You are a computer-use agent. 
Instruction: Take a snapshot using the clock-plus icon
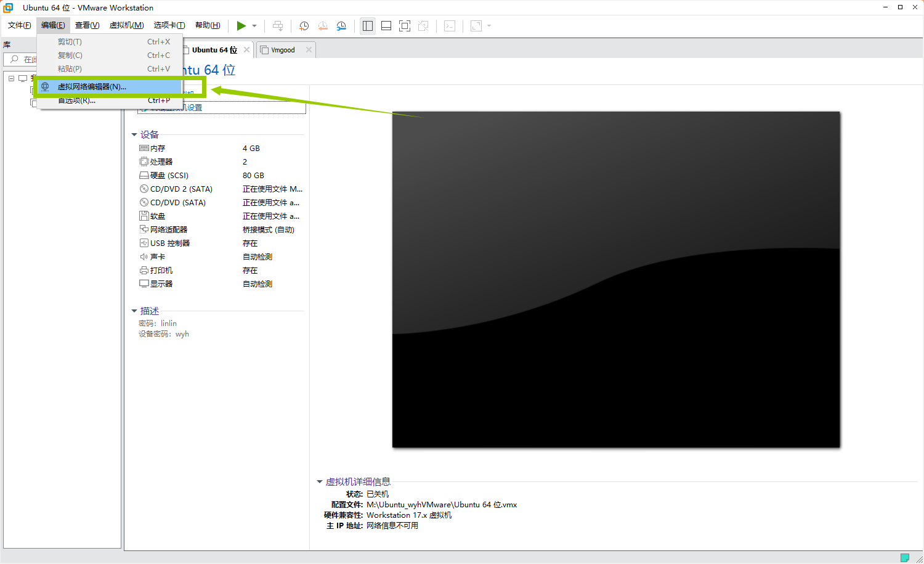(x=304, y=26)
